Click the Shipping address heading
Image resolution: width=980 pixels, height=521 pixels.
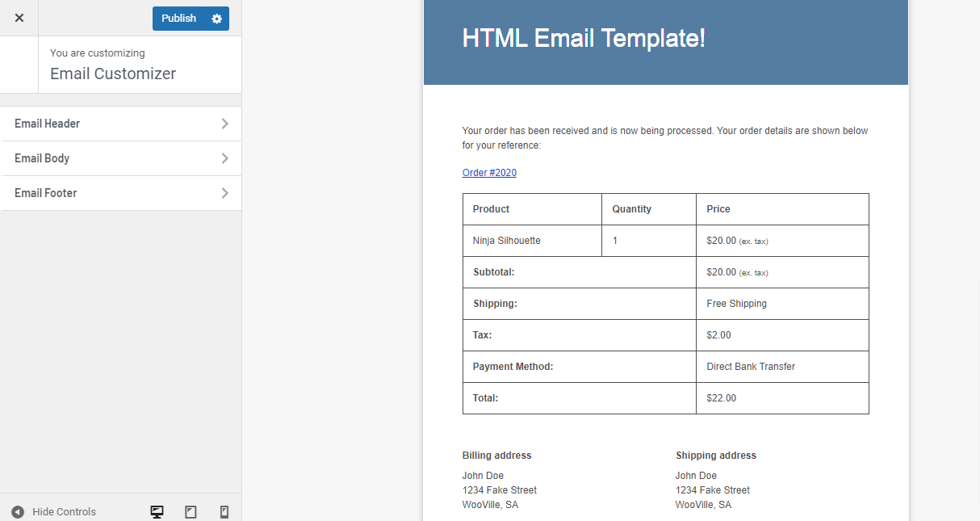716,456
